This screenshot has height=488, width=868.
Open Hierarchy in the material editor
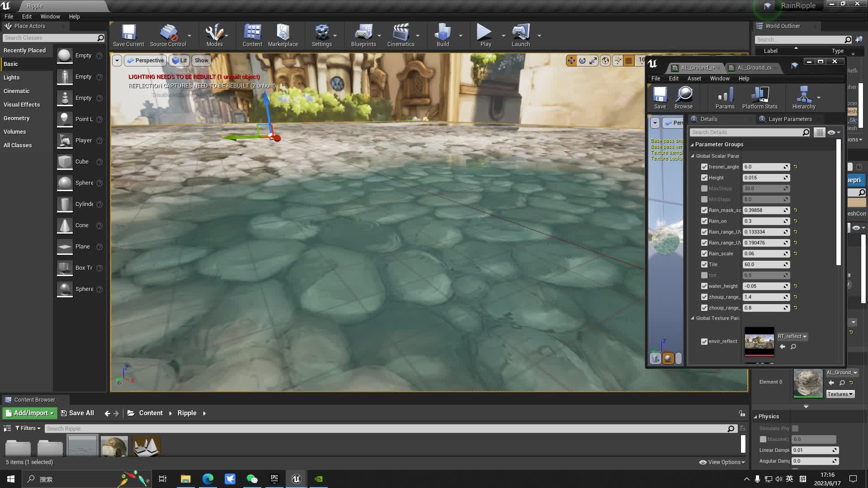pos(803,98)
